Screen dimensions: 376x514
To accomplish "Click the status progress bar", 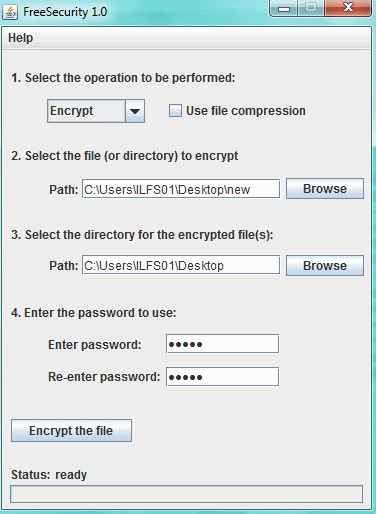I will [x=186, y=494].
